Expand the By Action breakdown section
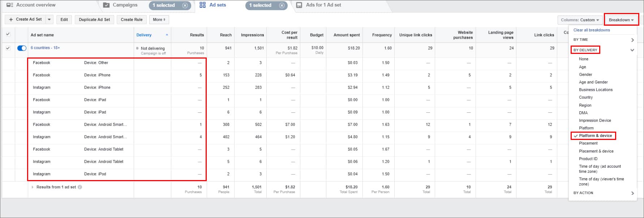 (x=632, y=193)
